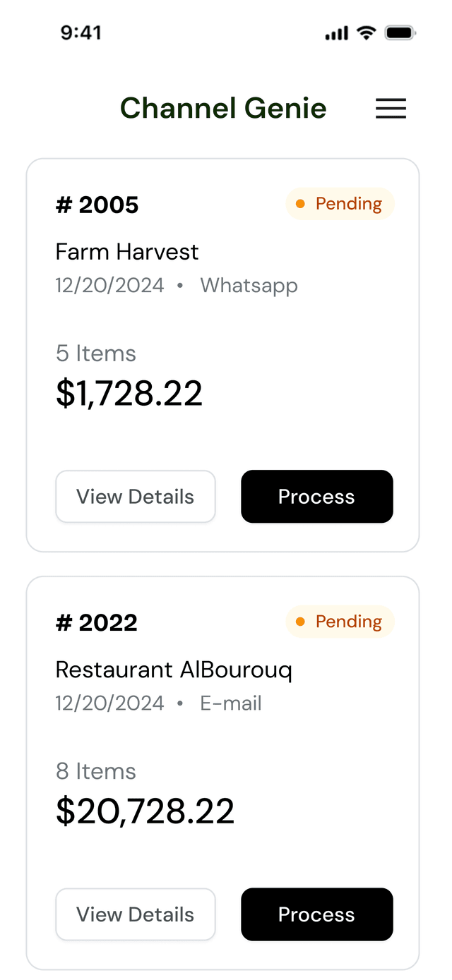Select the # 2022 order number
This screenshot has width=452, height=980.
coord(97,623)
